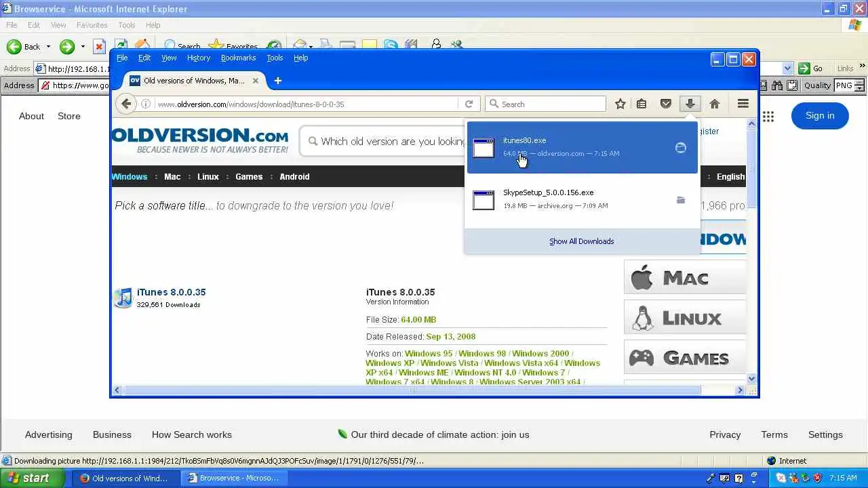Open Firefox Edit menu
This screenshot has width=868, height=488.
pos(144,58)
